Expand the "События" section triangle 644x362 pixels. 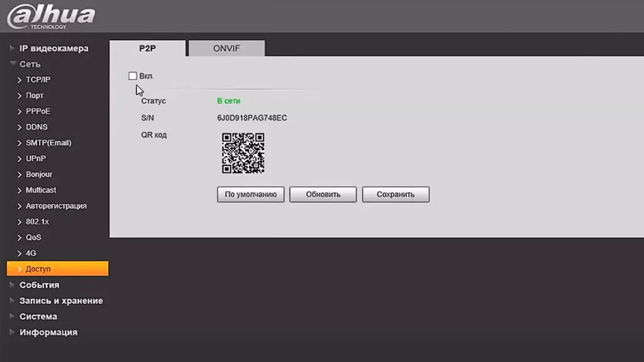pyautogui.click(x=12, y=285)
